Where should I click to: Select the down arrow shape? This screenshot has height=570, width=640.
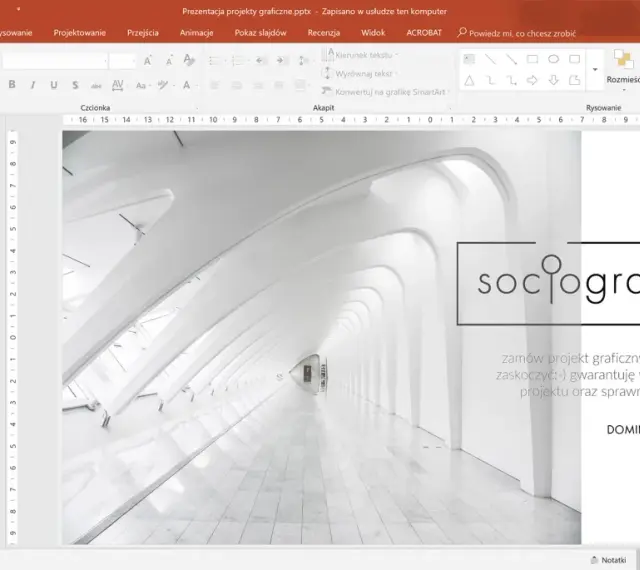(553, 80)
